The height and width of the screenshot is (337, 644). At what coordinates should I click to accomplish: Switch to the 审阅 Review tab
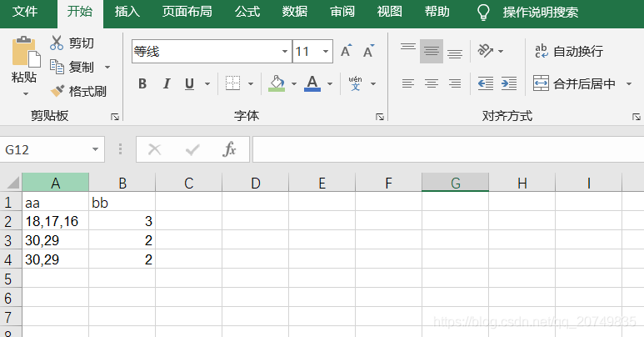(x=342, y=12)
